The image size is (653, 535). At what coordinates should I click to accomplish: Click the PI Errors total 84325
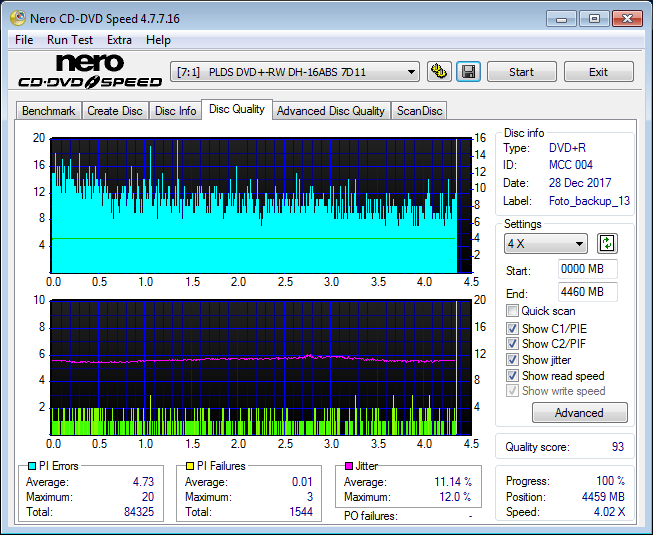pyautogui.click(x=139, y=512)
